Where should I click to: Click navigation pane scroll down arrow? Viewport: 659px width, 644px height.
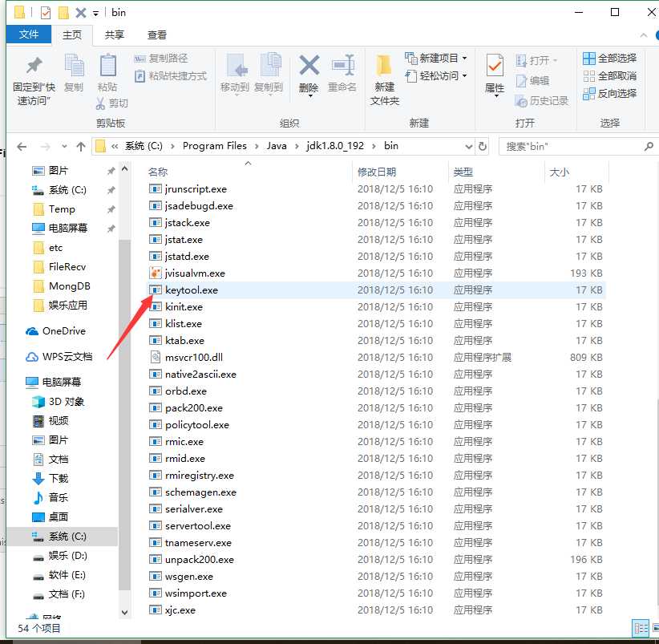coord(124,613)
